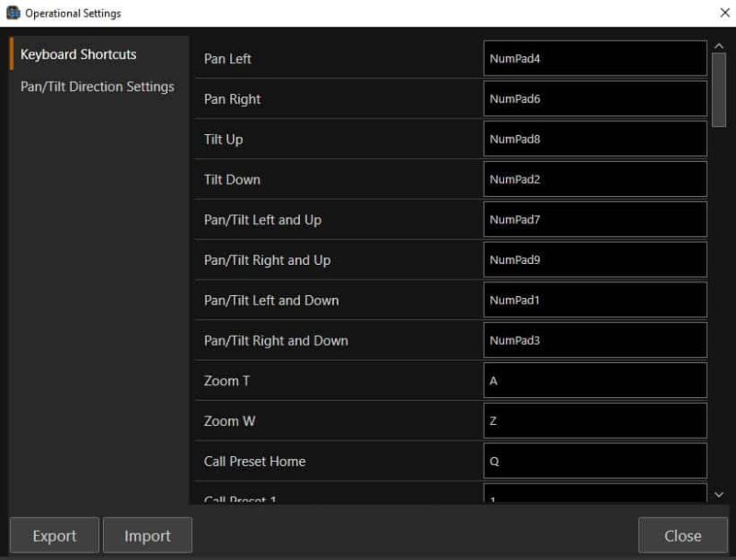Click the Zoom W shortcut field
736x560 pixels.
pyautogui.click(x=594, y=421)
